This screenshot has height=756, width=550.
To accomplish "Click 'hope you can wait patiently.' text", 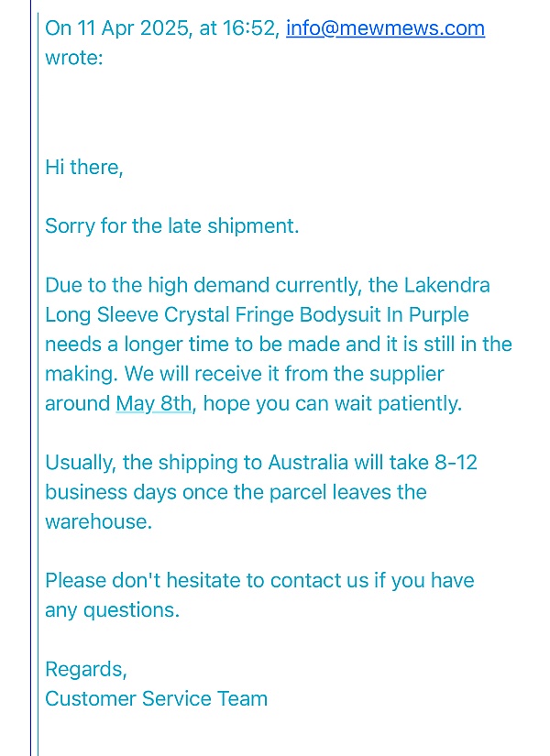I will pyautogui.click(x=333, y=403).
